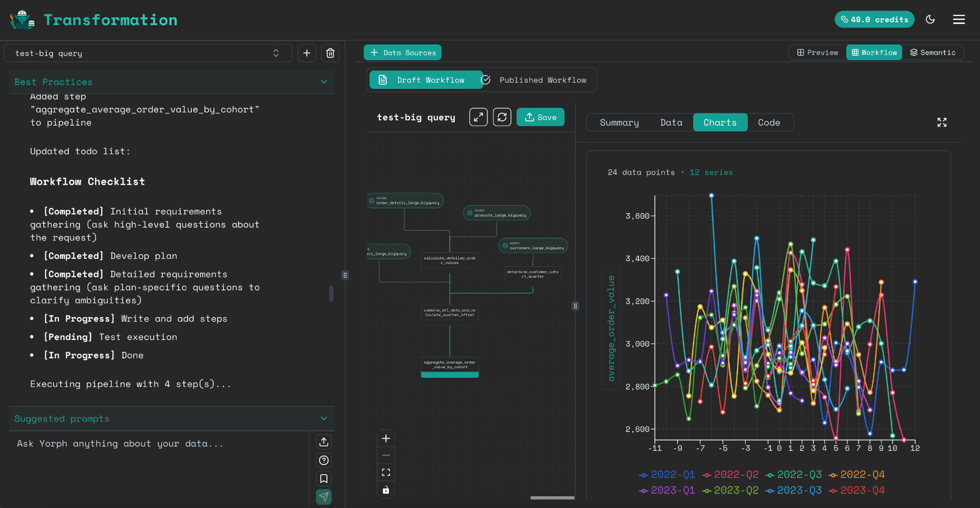Toggle dark mode with the moon icon
980x508 pixels.
click(930, 19)
